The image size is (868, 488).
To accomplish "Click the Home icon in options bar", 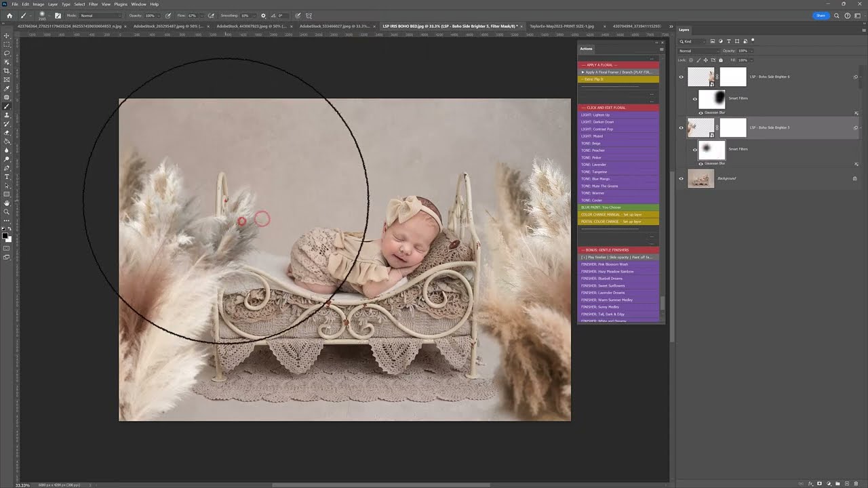I will pyautogui.click(x=9, y=16).
